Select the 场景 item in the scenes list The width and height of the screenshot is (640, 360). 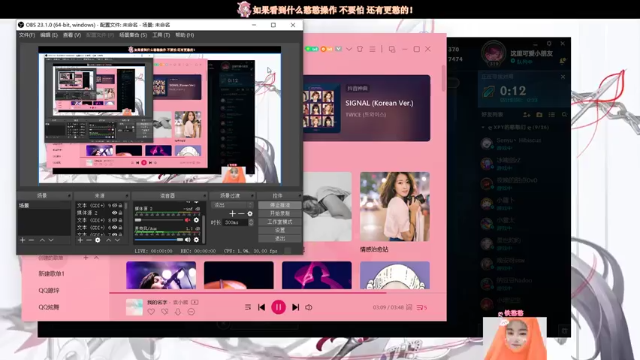click(x=44, y=205)
